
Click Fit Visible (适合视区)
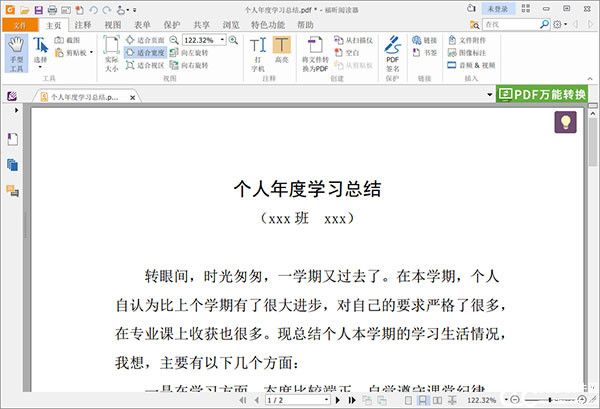[145, 65]
